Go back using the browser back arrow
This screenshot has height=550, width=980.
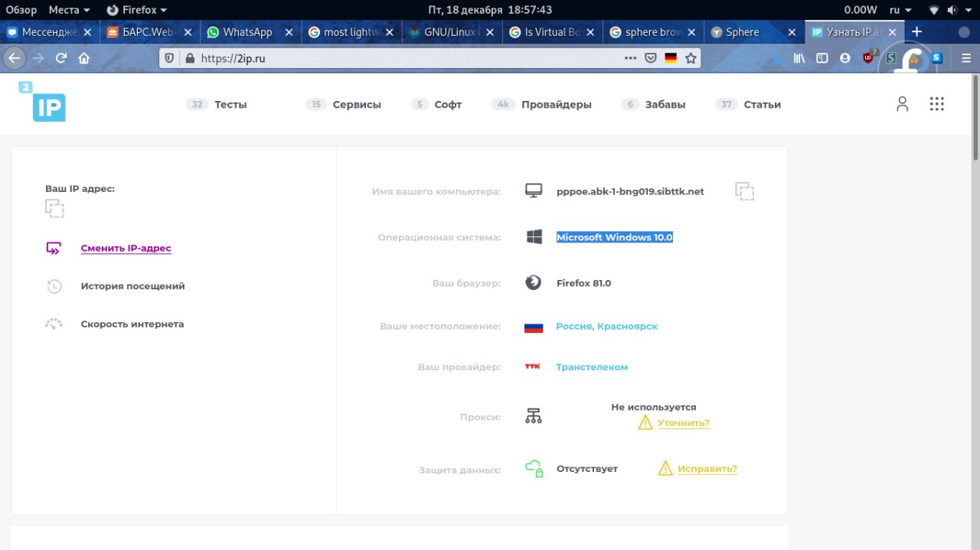[x=14, y=58]
